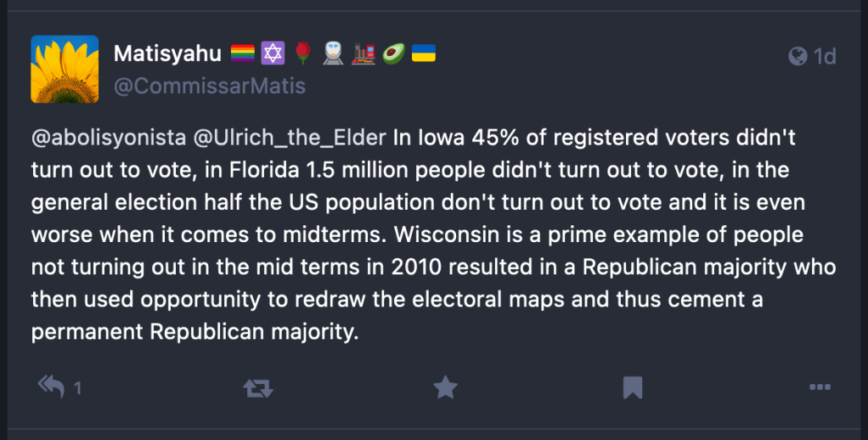Click the steam locomotive emoji
The image size is (868, 440).
coord(363,54)
